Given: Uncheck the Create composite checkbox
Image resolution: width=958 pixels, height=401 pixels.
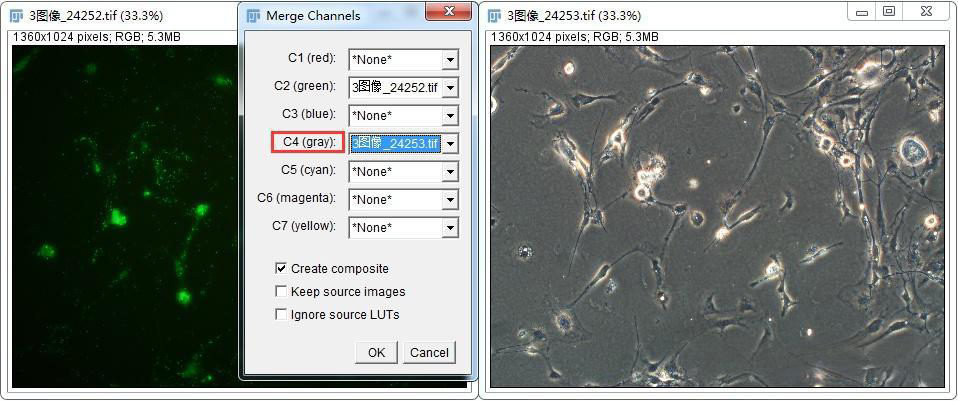Looking at the screenshot, I should tap(281, 268).
